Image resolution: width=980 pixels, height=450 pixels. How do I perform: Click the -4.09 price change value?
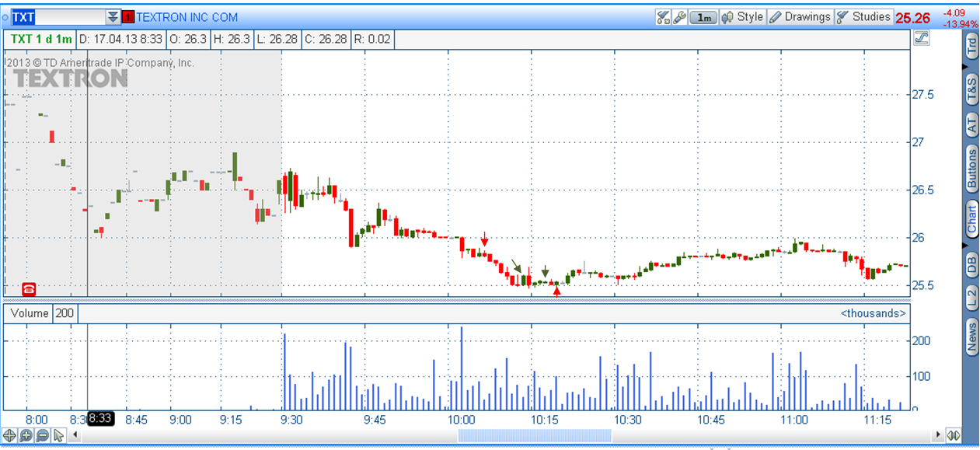954,12
